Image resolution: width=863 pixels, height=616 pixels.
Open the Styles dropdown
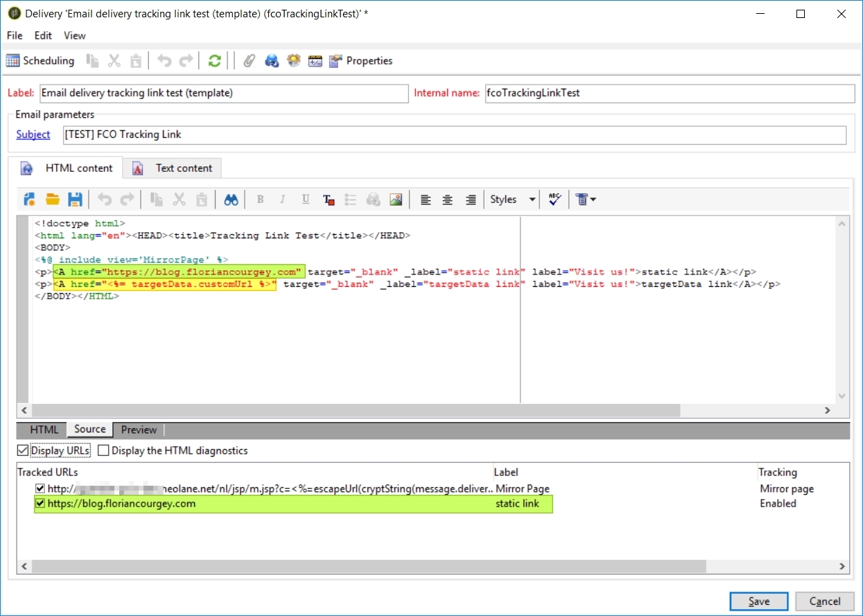[513, 200]
